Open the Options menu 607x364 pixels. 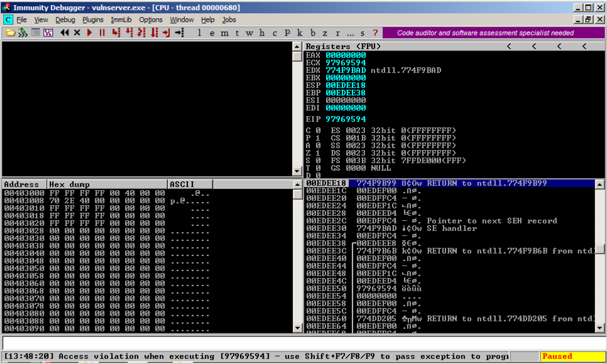151,19
